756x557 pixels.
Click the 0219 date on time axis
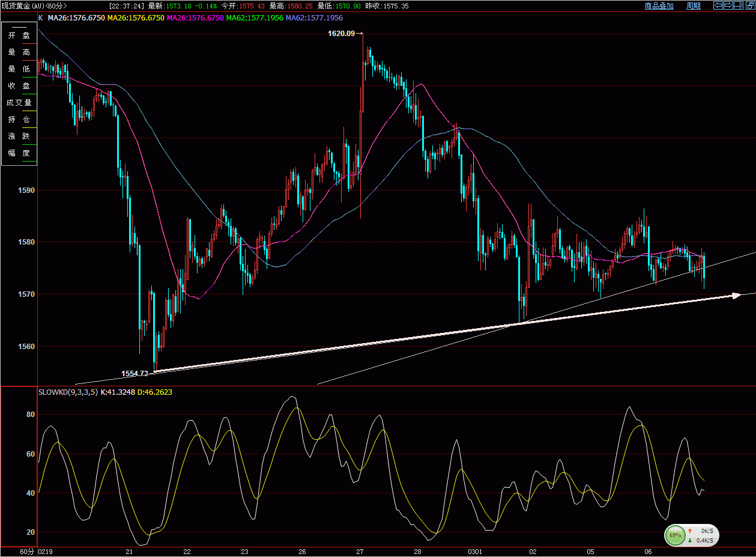46,552
